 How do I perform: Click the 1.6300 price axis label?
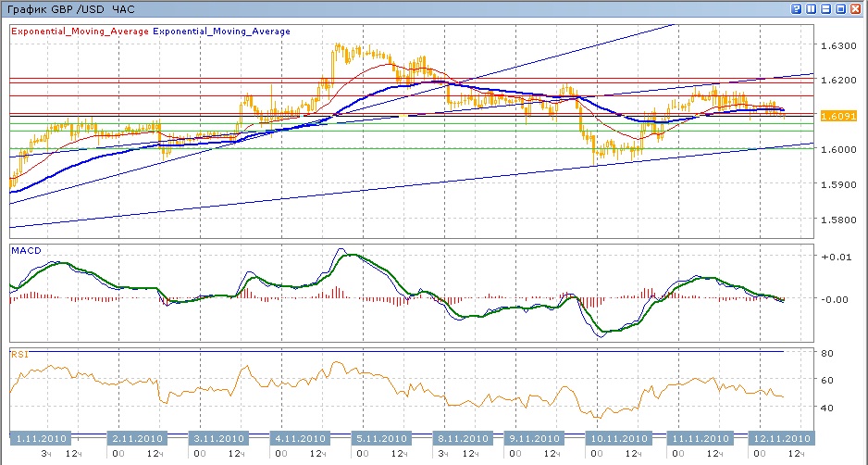coord(837,45)
